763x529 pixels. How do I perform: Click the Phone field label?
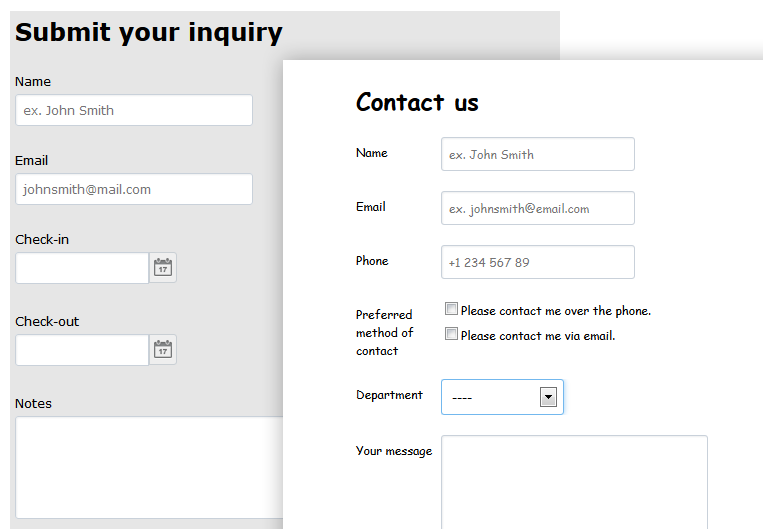point(372,261)
